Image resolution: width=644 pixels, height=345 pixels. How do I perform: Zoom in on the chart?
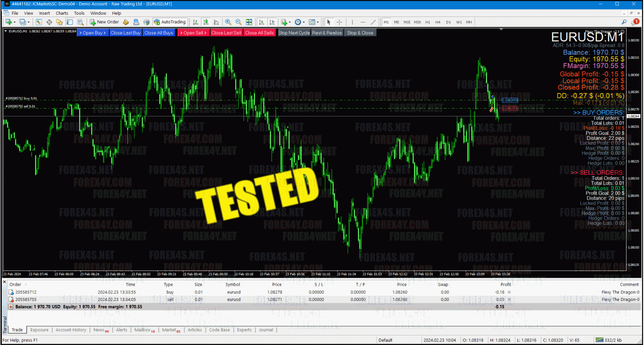[x=228, y=22]
